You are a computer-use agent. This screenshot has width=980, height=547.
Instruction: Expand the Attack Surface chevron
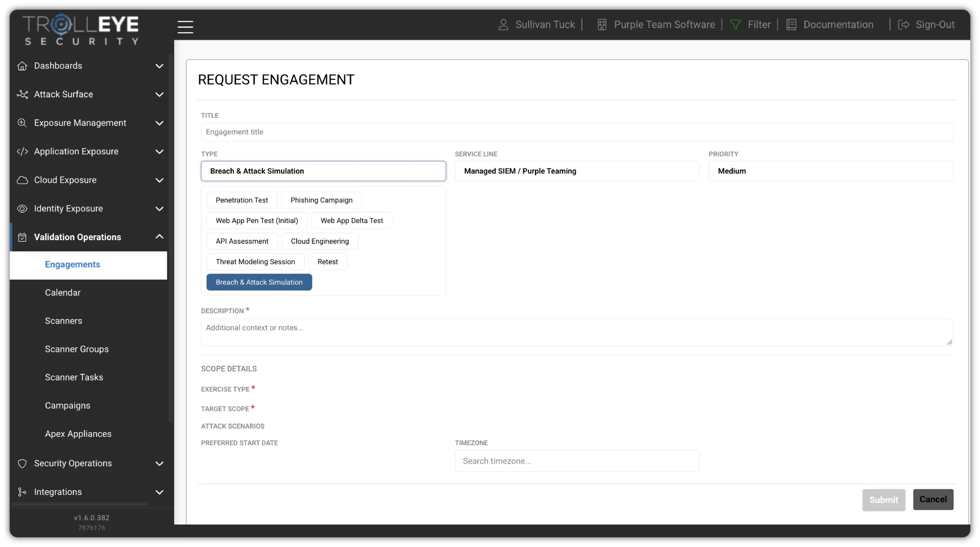point(159,94)
